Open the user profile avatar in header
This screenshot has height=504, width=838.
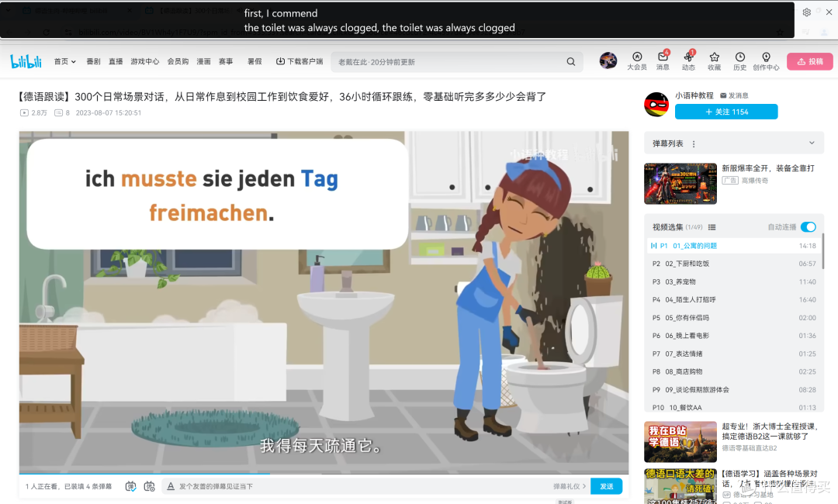pyautogui.click(x=608, y=60)
